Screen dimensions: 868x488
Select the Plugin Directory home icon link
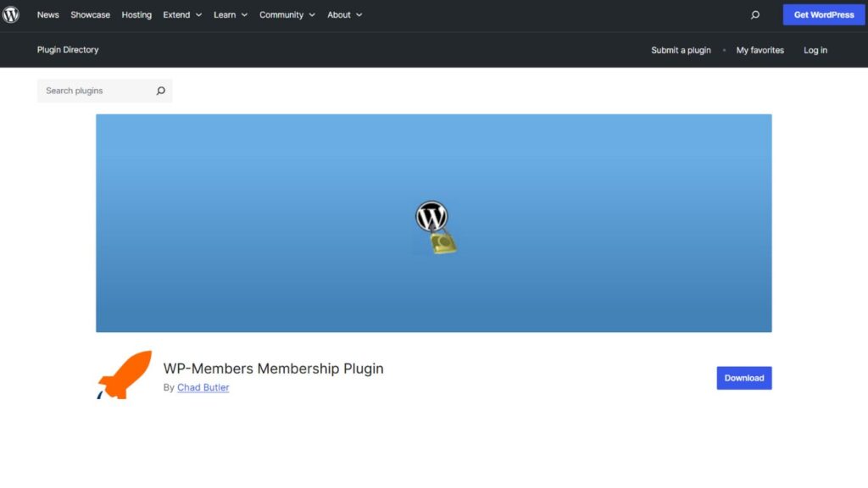pyautogui.click(x=68, y=50)
